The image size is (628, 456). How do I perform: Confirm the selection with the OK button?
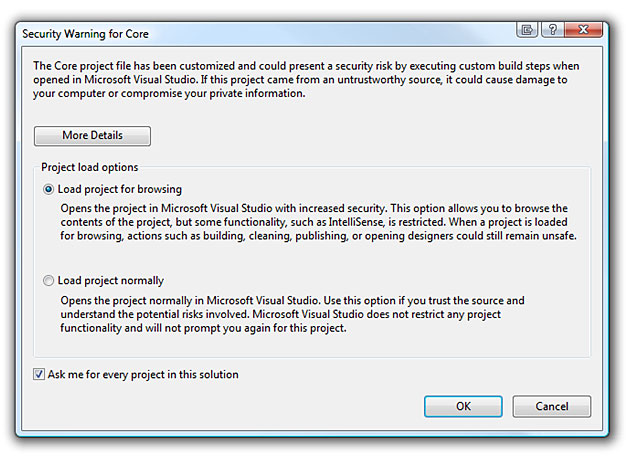(x=463, y=406)
